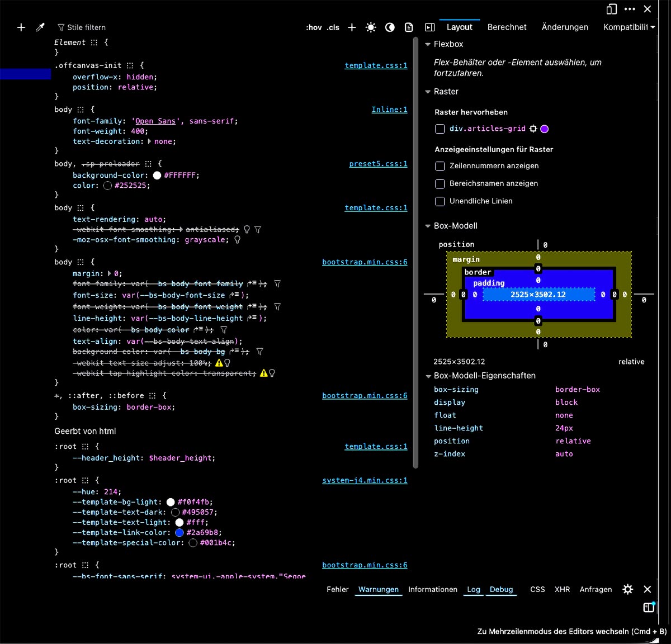
Task: Toggle light color scheme simulation sun icon
Action: (371, 27)
